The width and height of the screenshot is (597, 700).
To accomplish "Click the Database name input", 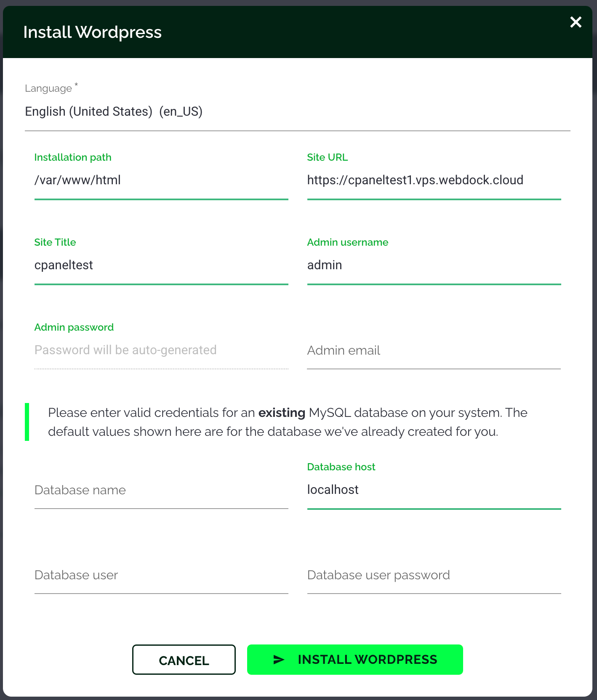I will coord(161,491).
